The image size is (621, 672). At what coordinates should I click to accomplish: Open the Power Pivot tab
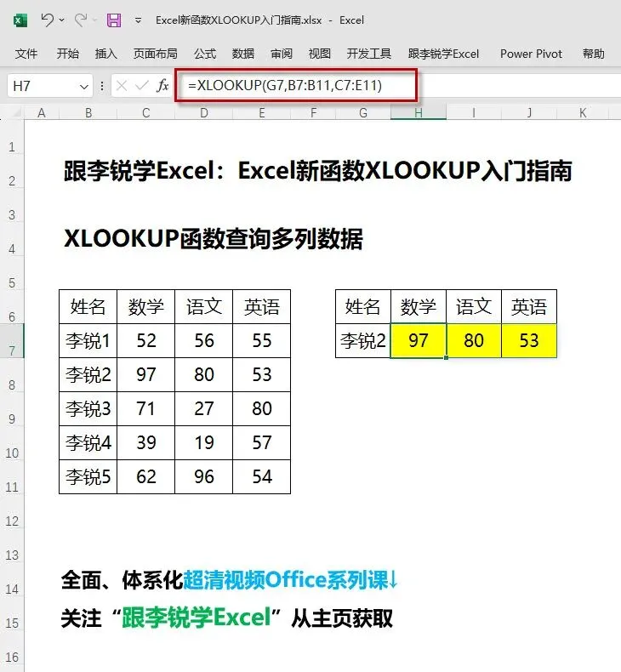coord(531,54)
